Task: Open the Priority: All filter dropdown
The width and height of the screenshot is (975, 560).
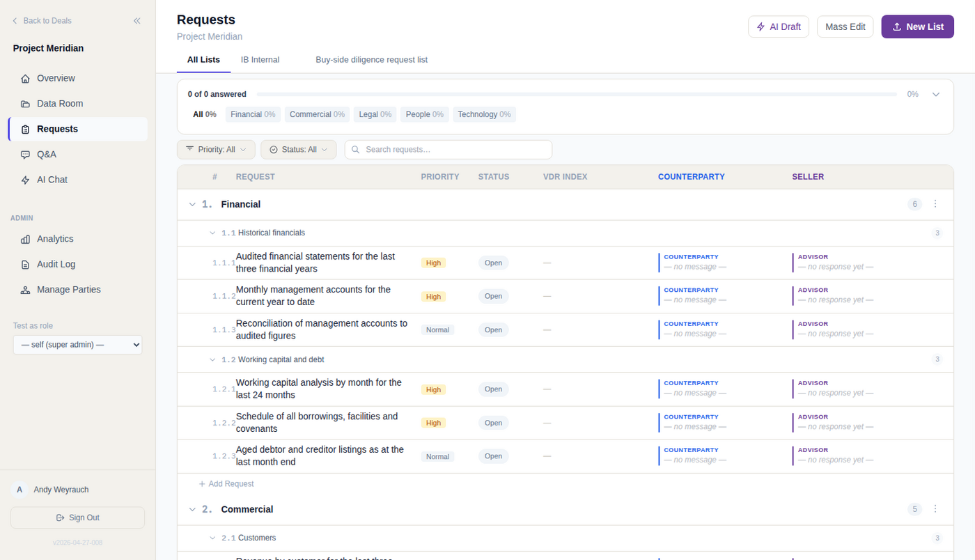Action: coord(216,150)
